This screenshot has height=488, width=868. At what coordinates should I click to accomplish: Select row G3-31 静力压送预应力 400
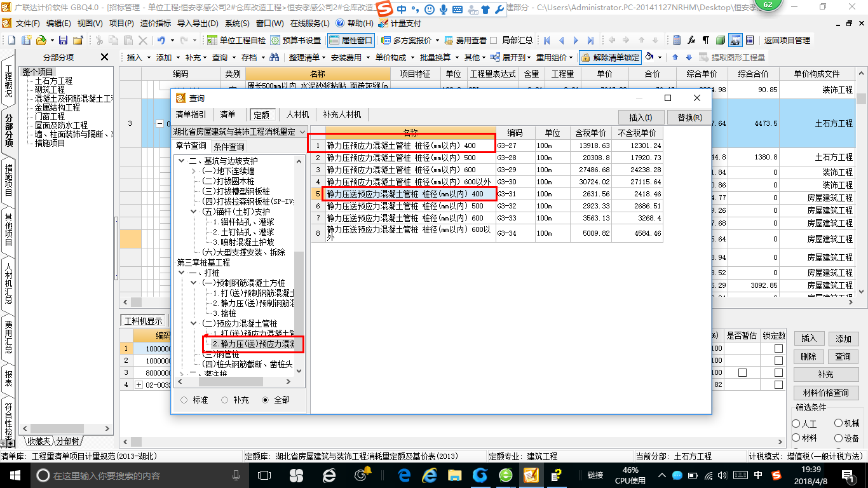coord(486,194)
